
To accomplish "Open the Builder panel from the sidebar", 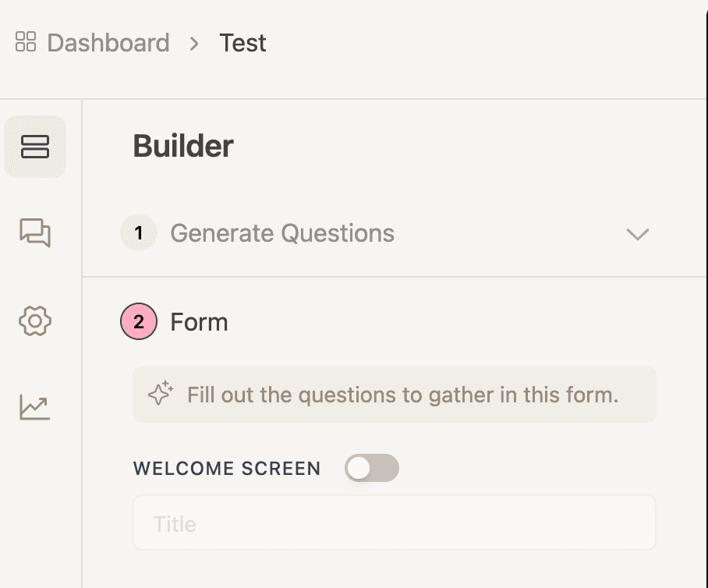I will [x=35, y=146].
